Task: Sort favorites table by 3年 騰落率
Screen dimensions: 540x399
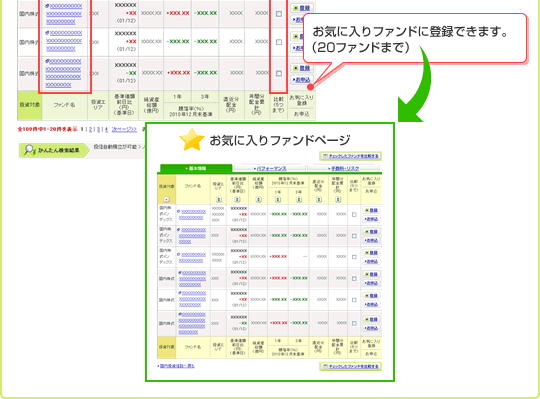Action: click(x=299, y=199)
